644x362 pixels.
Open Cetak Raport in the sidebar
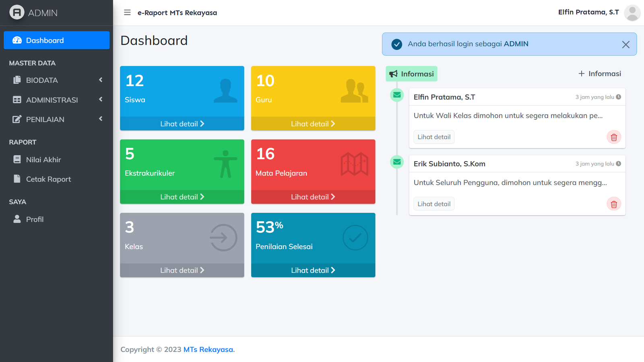point(48,179)
